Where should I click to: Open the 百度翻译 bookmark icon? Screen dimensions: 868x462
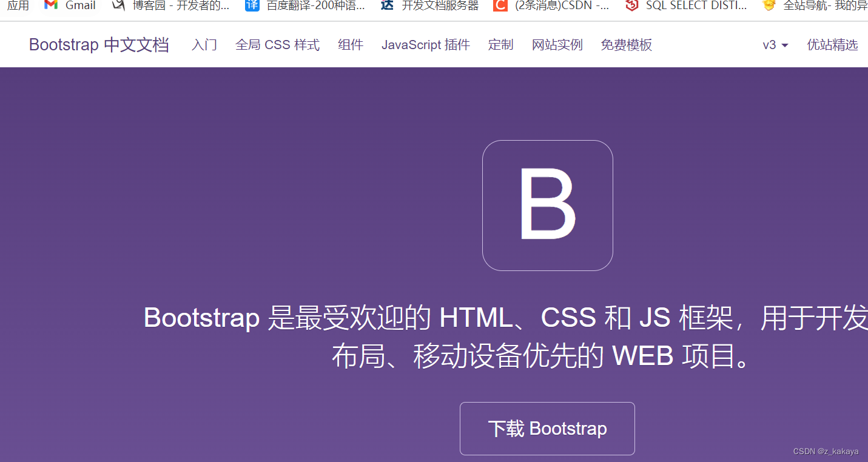(252, 5)
